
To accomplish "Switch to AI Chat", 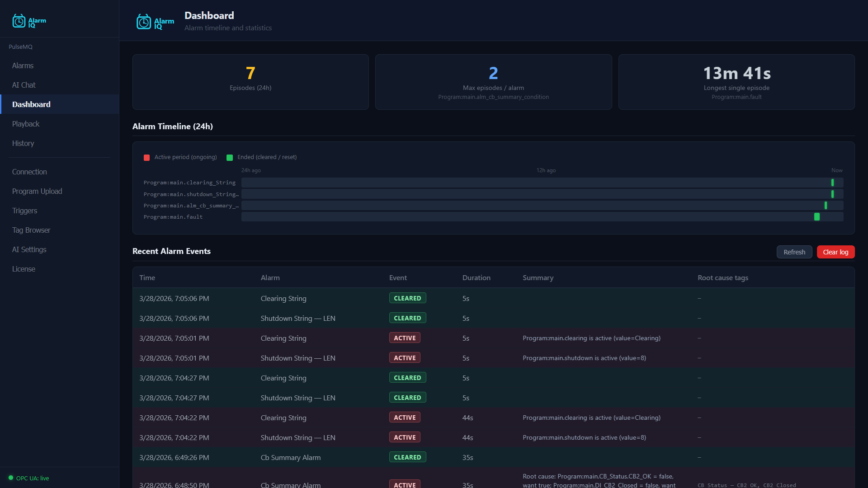I will coord(24,85).
